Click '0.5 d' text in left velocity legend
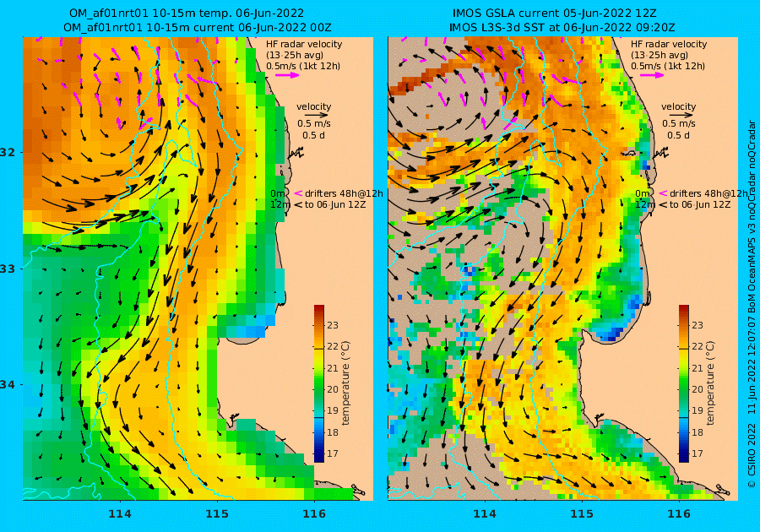Viewport: 760px width, 532px height. [x=313, y=135]
